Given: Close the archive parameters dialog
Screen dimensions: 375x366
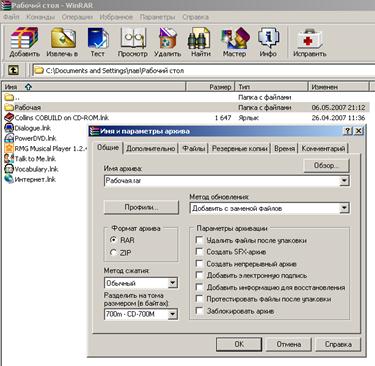Looking at the screenshot, I should (358, 131).
